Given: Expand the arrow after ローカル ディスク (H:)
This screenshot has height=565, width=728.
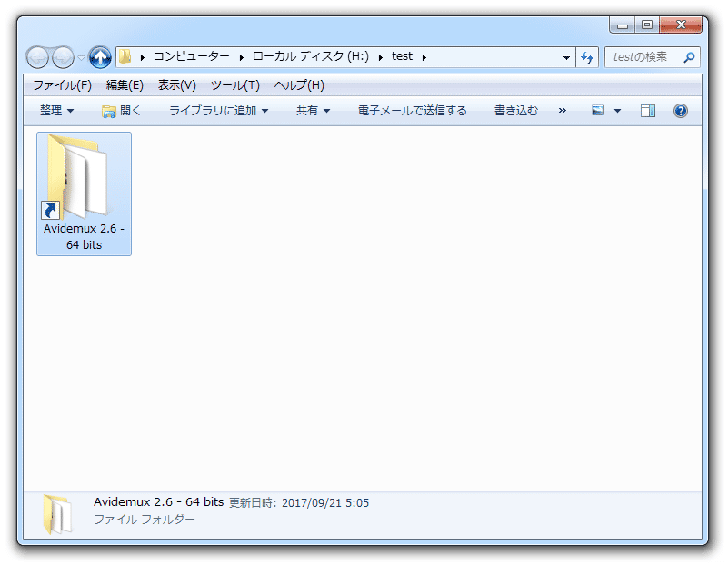Looking at the screenshot, I should (x=380, y=57).
